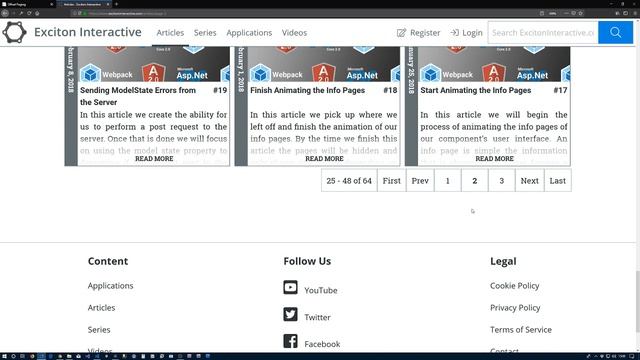640x360 pixels.
Task: Click the Facebook text link
Action: coord(322,344)
